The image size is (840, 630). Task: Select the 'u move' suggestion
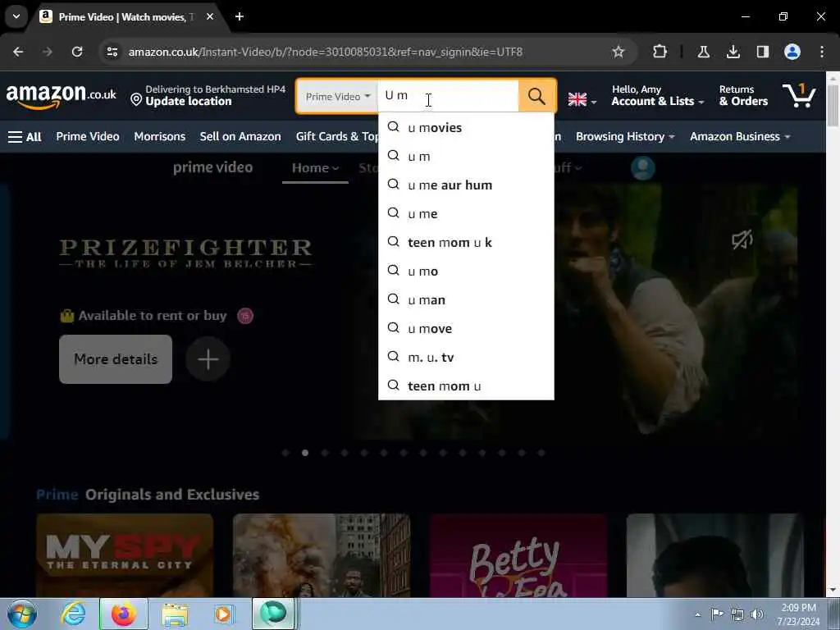pyautogui.click(x=466, y=328)
